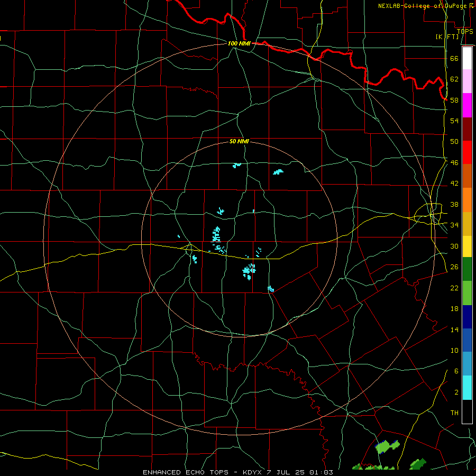
Task: Click the black TH legend swatch
Action: (x=467, y=411)
